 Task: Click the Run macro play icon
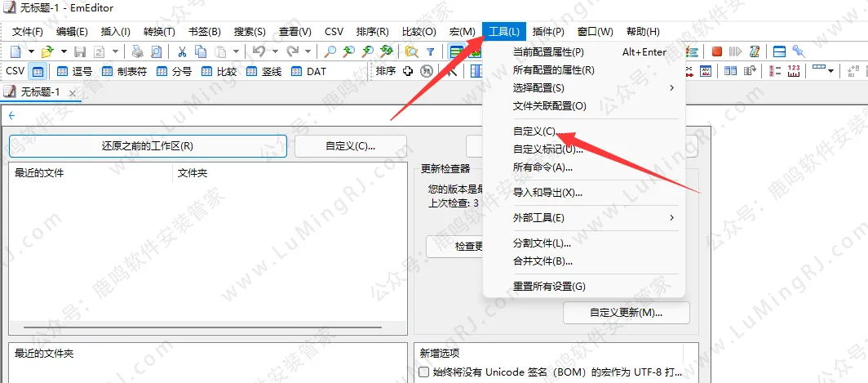click(735, 51)
